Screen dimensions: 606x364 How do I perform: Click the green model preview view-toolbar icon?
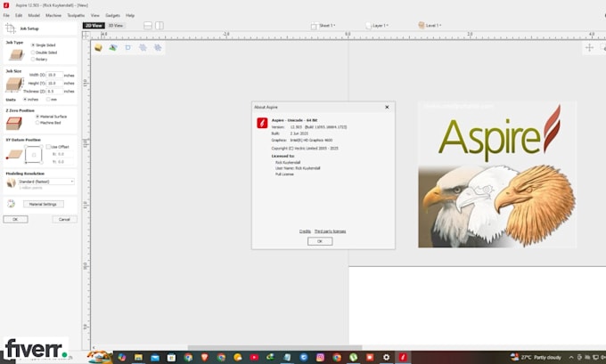point(113,47)
